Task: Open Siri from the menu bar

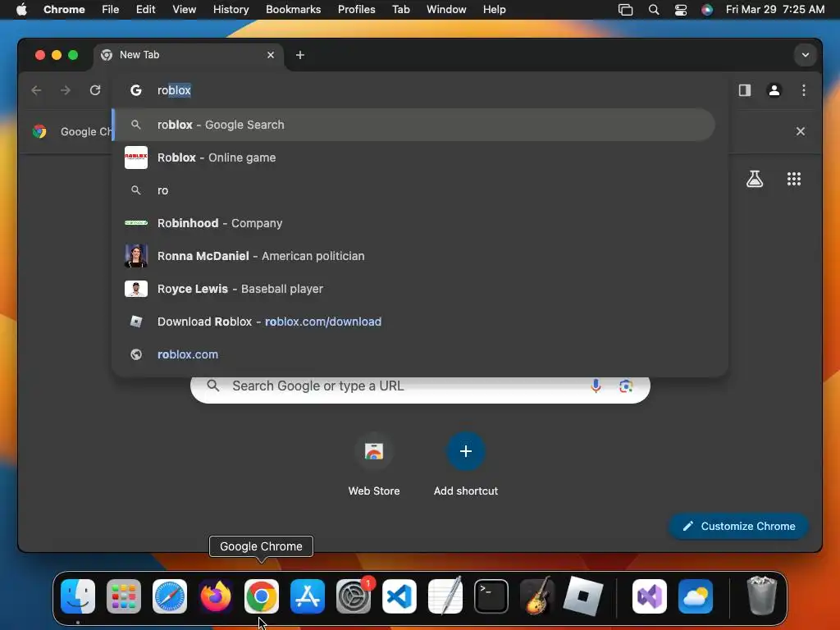Action: point(707,10)
